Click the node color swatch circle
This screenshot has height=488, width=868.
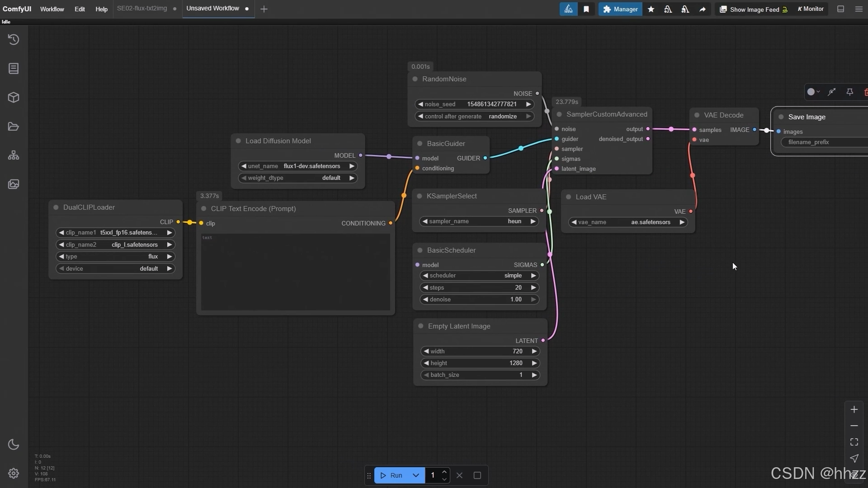click(811, 92)
